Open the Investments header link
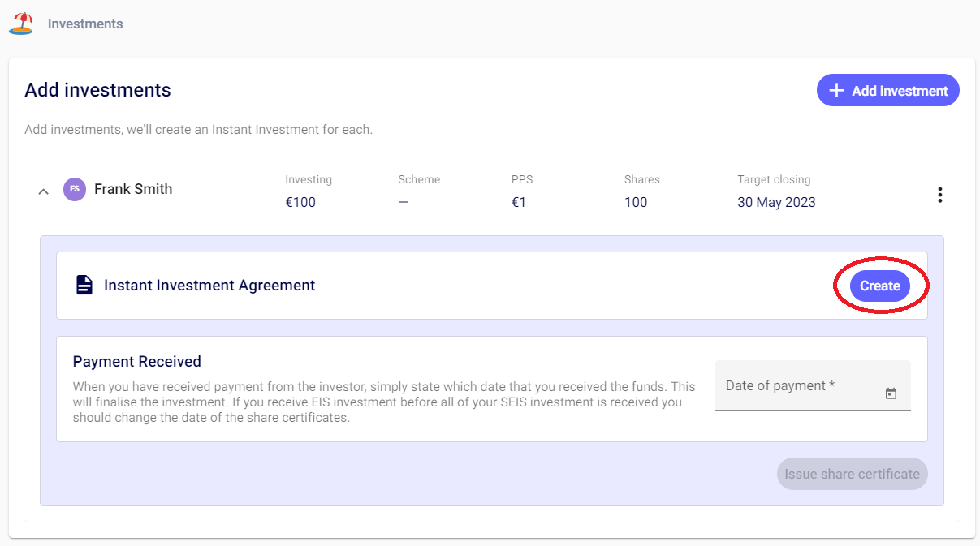 tap(85, 24)
